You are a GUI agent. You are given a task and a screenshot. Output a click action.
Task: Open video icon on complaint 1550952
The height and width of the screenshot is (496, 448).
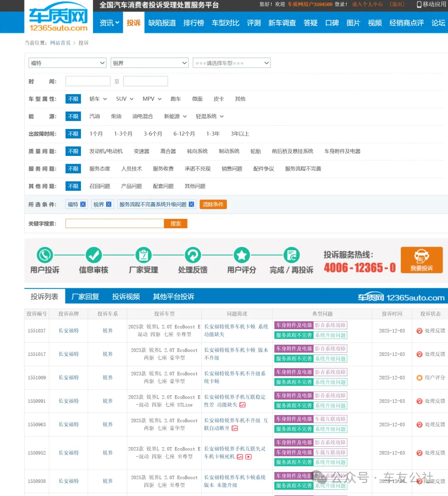coord(248,457)
